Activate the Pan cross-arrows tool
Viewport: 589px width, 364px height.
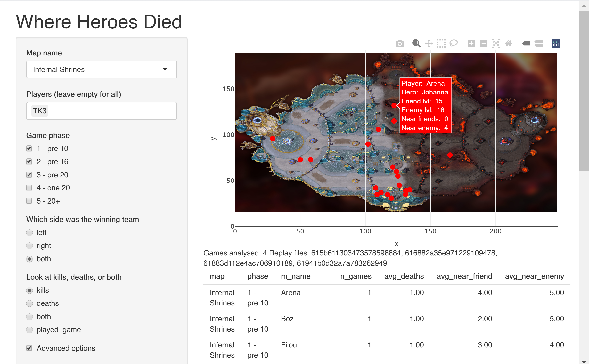(x=429, y=44)
